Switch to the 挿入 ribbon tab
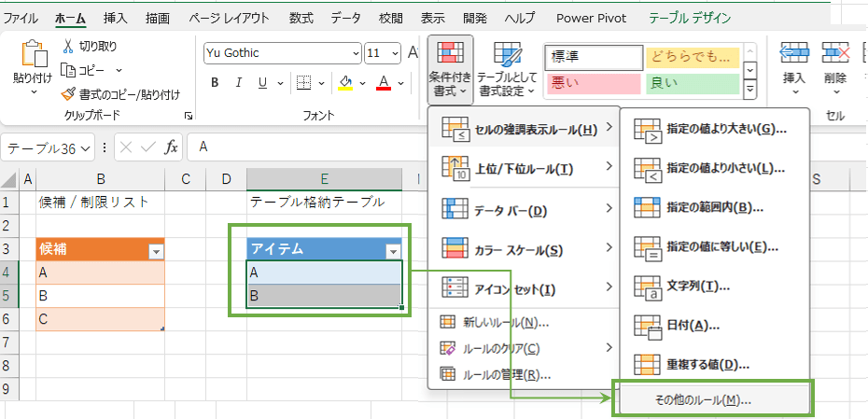Screen dimensions: 868x419 (x=115, y=19)
